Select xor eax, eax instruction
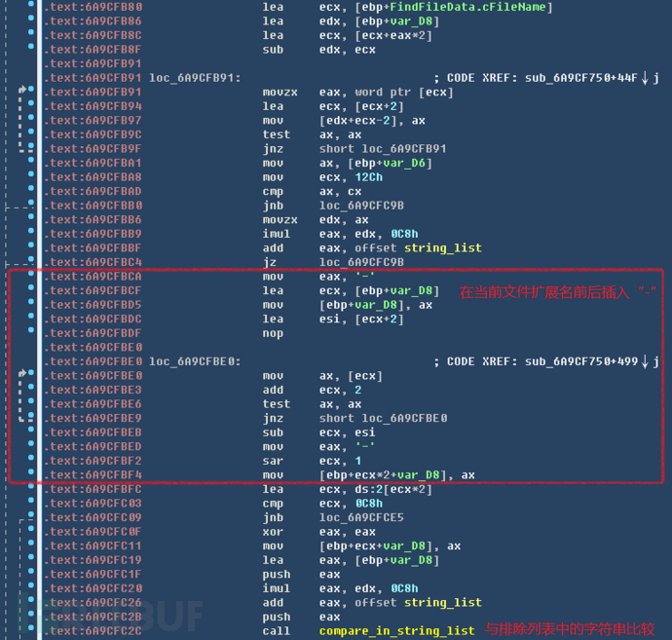 (x=318, y=532)
